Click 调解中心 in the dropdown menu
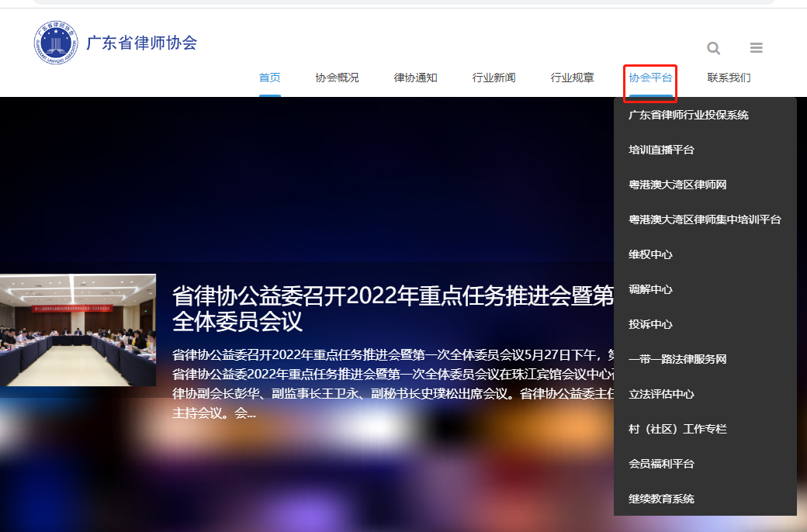The image size is (807, 532). pos(650,290)
